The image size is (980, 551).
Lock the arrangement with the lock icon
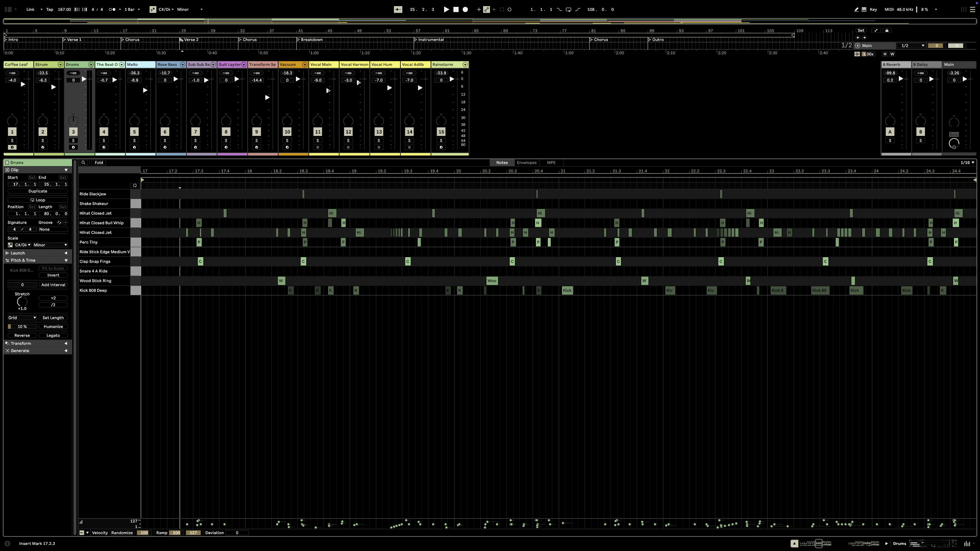[887, 31]
